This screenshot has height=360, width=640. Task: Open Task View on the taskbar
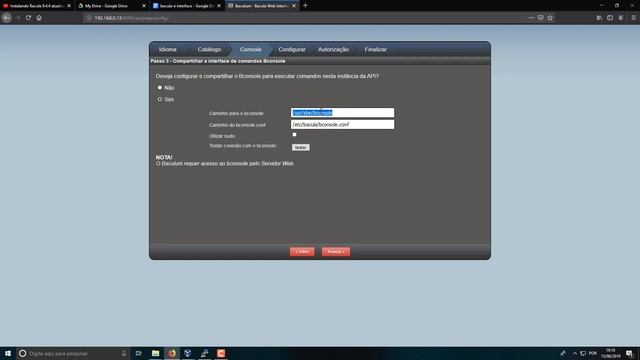(x=139, y=353)
